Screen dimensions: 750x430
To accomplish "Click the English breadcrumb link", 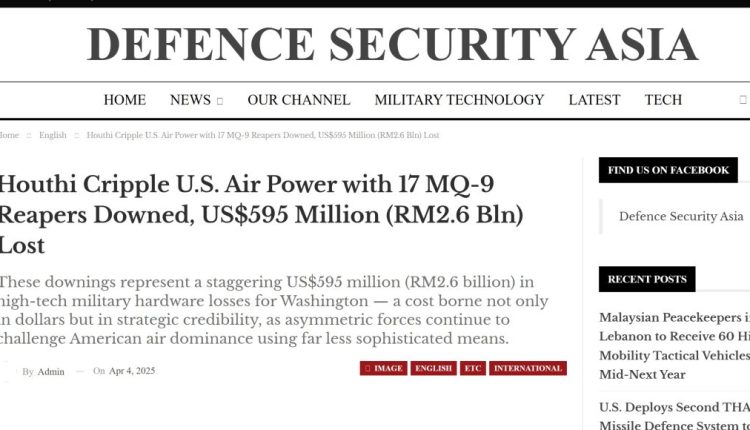I will 53,135.
